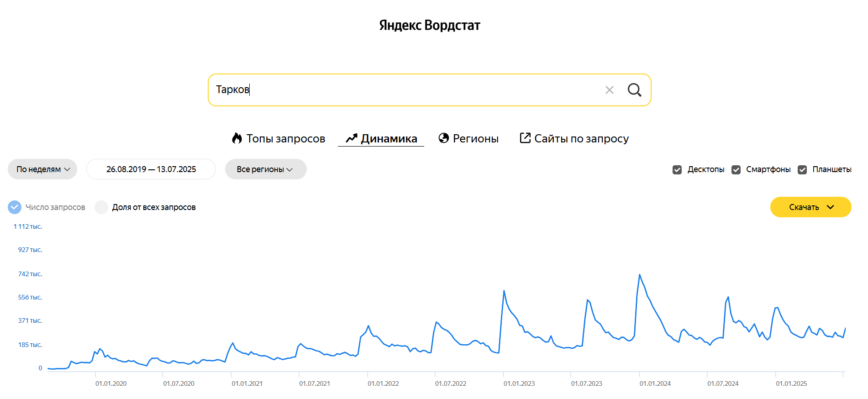Click the external link icon for Сайты по запросу
This screenshot has height=399, width=868.
(525, 138)
